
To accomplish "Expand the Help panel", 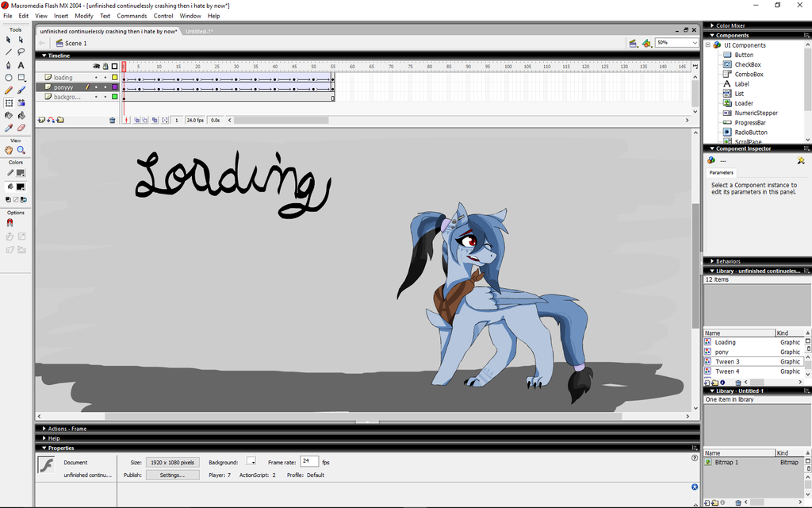I will tap(44, 438).
